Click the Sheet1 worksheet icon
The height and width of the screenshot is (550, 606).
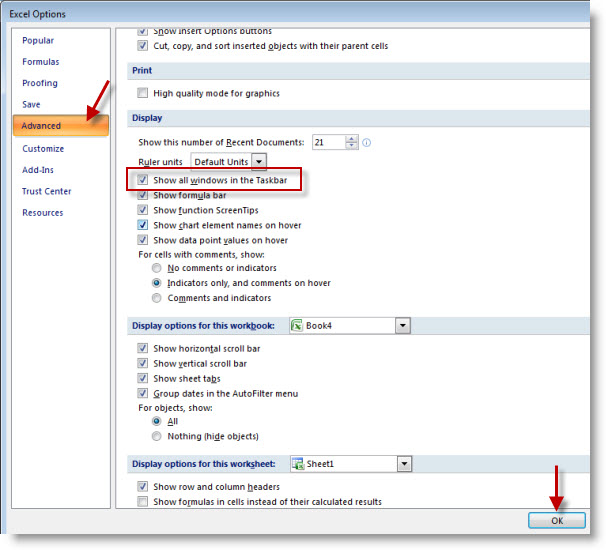(x=298, y=463)
